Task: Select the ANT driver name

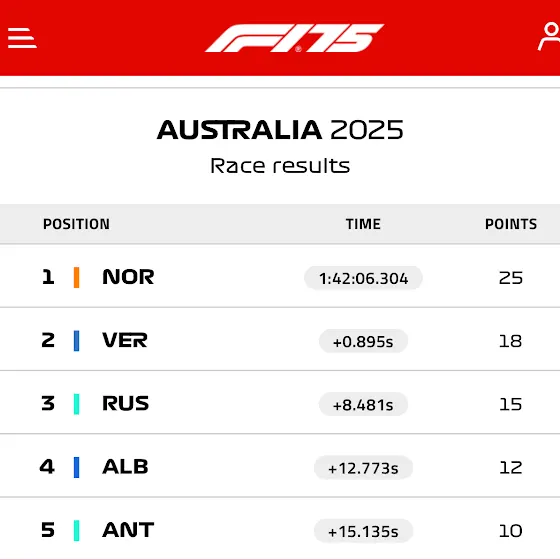Action: click(128, 530)
